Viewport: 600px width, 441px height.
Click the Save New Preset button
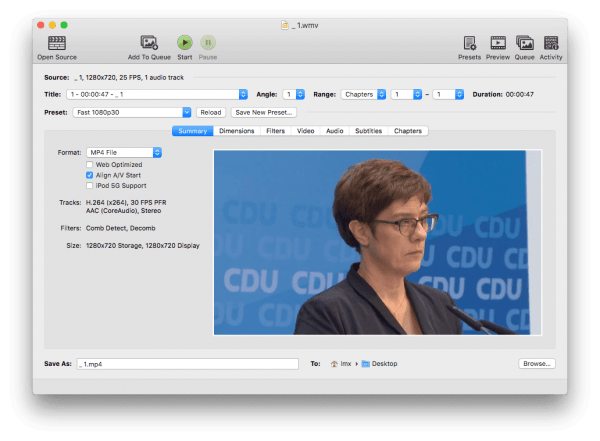click(264, 113)
